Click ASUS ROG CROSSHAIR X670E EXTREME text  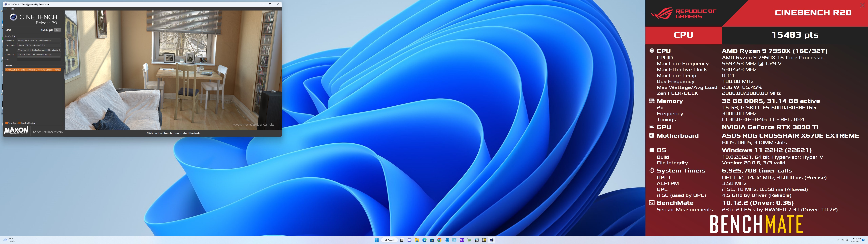click(790, 136)
